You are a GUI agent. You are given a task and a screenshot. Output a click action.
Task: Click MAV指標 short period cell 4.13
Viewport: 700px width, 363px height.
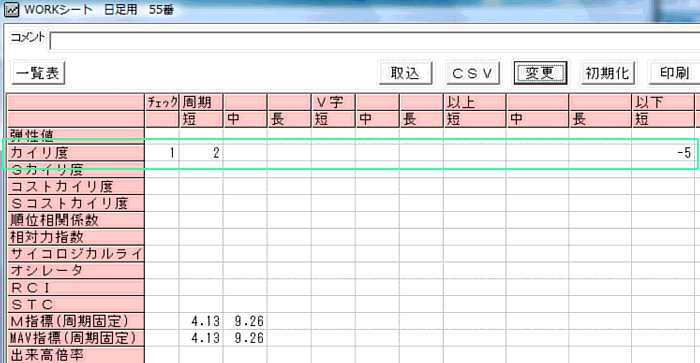click(x=201, y=338)
